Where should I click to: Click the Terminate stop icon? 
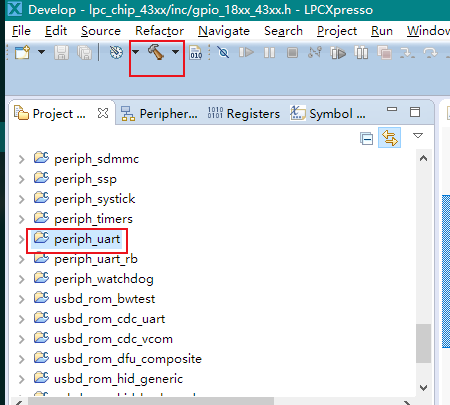pyautogui.click(x=292, y=53)
